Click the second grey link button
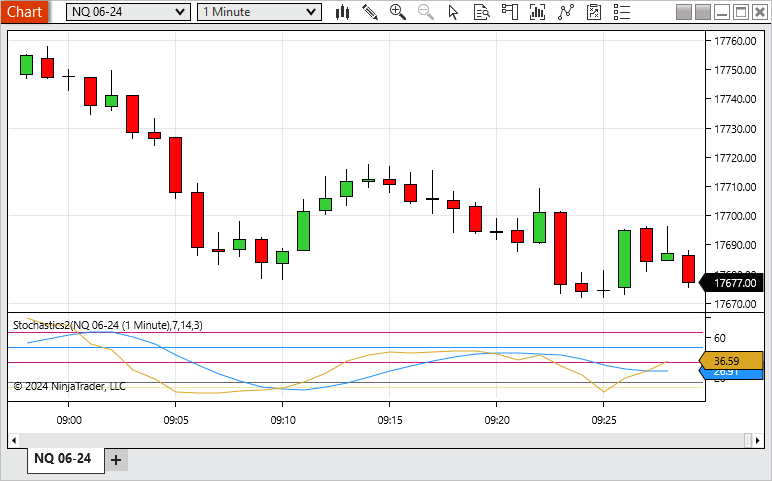772x481 pixels. tap(703, 12)
